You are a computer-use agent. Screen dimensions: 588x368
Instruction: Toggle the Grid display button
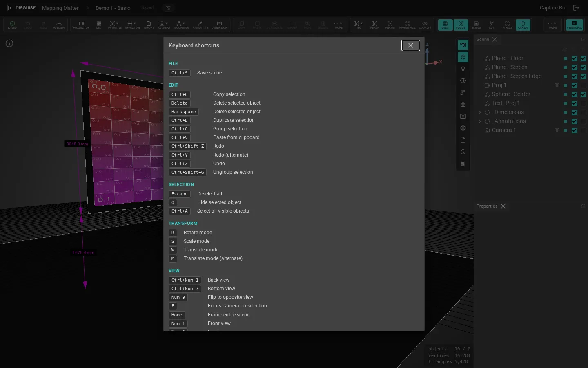445,25
